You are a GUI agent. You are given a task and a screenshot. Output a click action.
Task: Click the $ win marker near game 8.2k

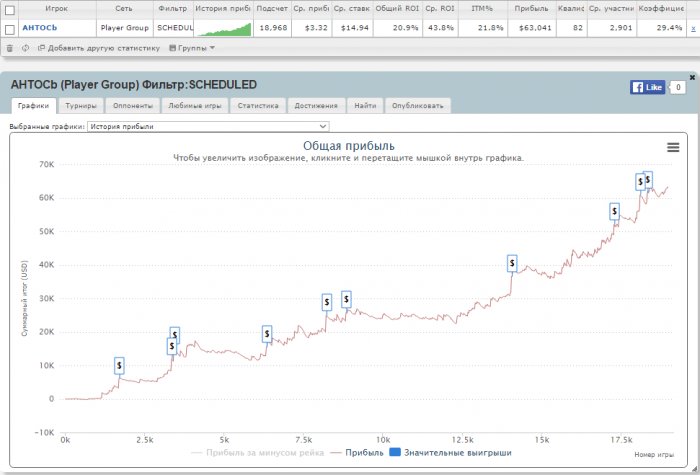tap(327, 302)
